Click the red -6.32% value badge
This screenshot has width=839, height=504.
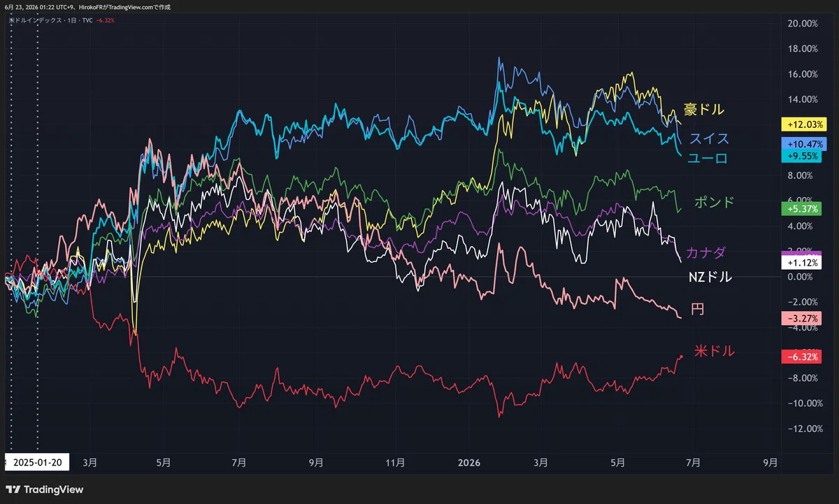801,357
